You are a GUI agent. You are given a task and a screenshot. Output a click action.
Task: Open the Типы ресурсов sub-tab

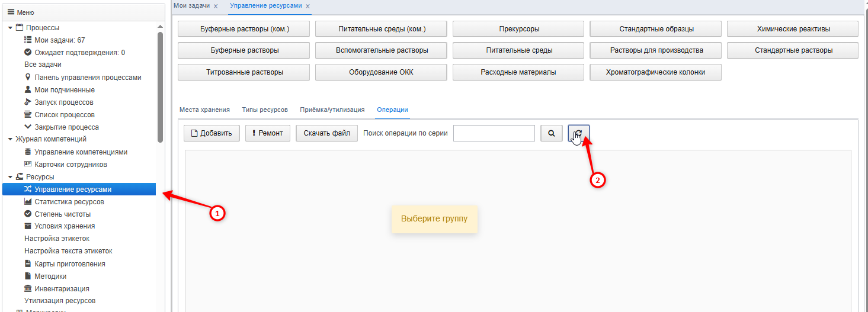click(265, 110)
